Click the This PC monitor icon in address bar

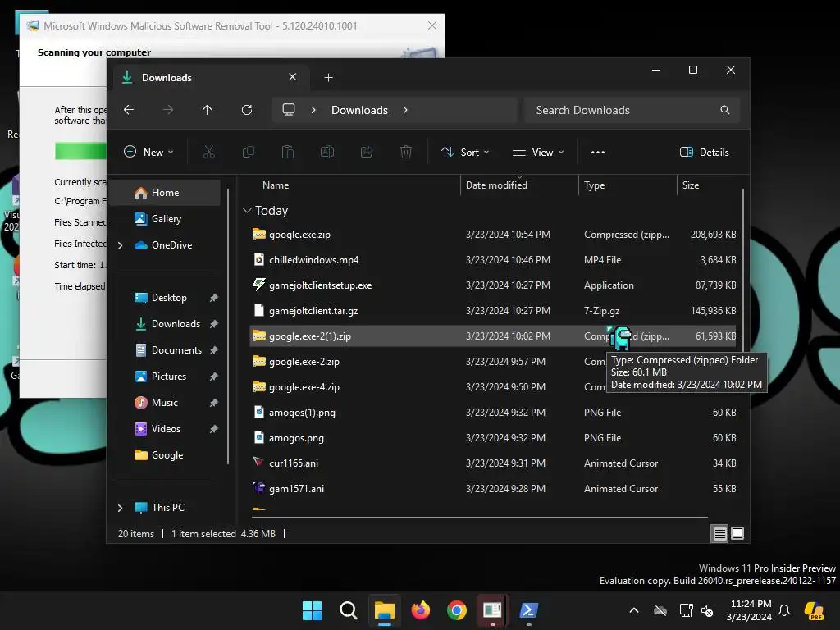[x=289, y=110]
